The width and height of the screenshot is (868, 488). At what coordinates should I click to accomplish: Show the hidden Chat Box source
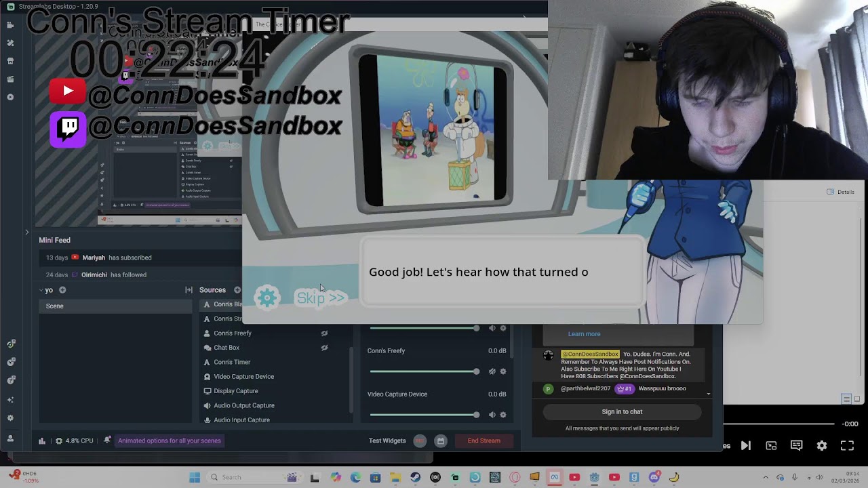(324, 348)
